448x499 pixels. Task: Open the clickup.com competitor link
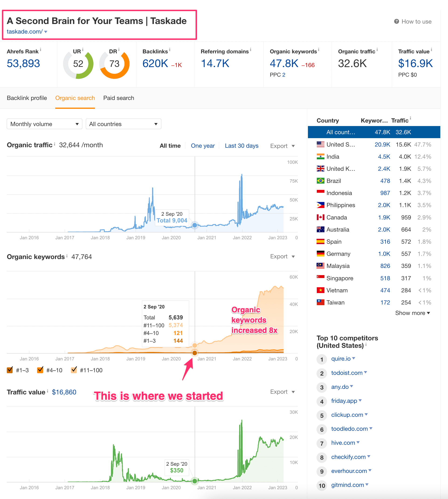(347, 415)
